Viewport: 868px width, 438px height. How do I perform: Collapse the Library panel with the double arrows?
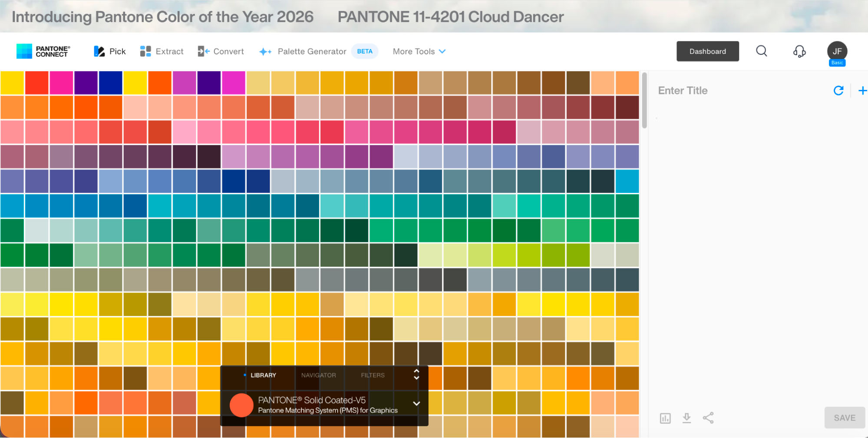(x=416, y=375)
